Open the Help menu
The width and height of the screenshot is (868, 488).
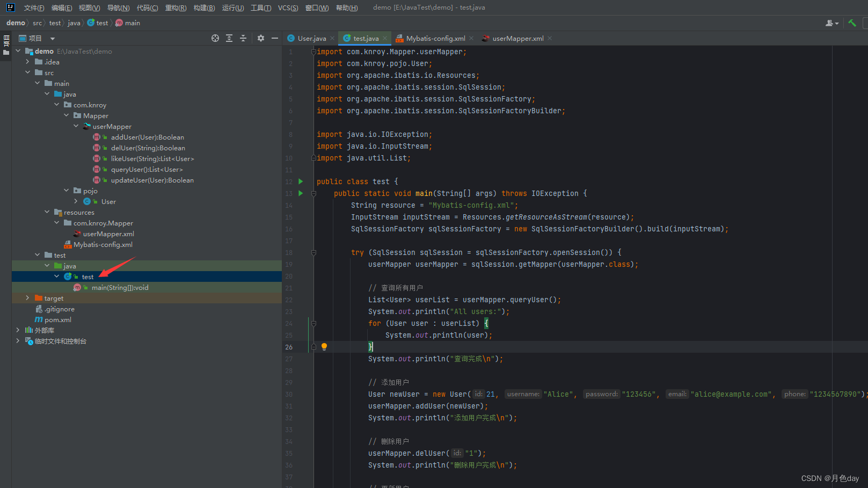pos(347,8)
